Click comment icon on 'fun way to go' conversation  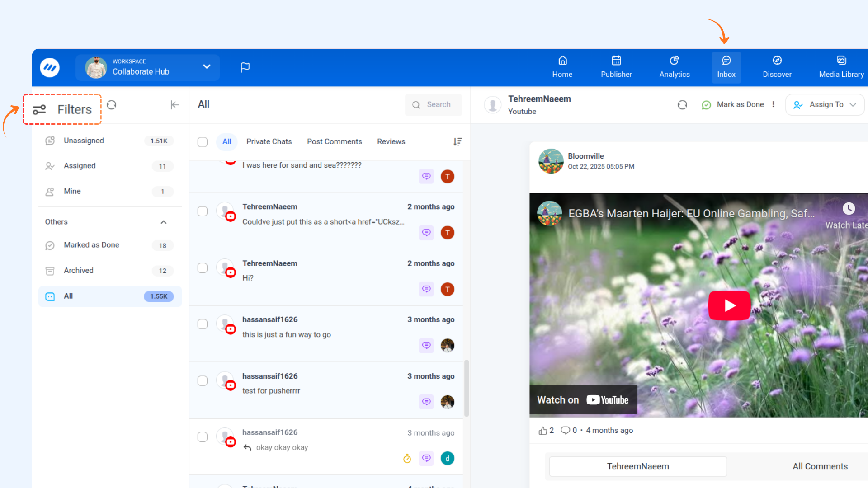(426, 346)
